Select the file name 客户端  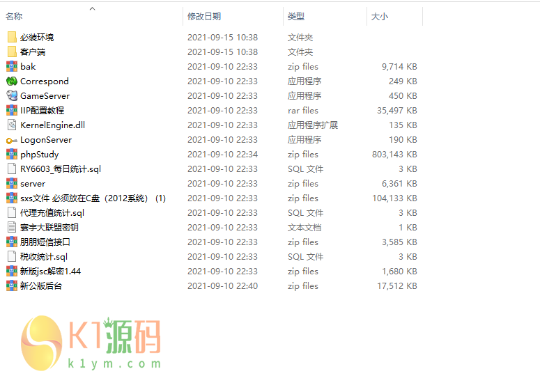click(33, 52)
